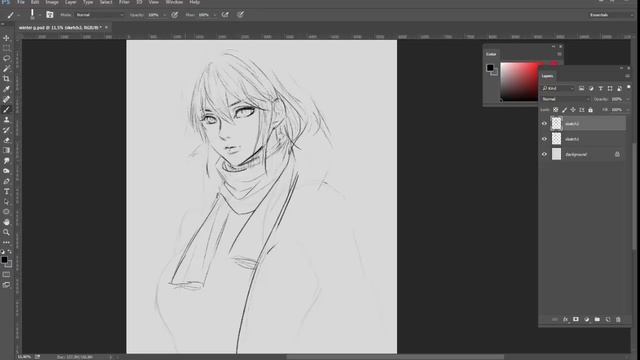Pick a color in the Color panel field
The width and height of the screenshot is (640, 360).
519,82
